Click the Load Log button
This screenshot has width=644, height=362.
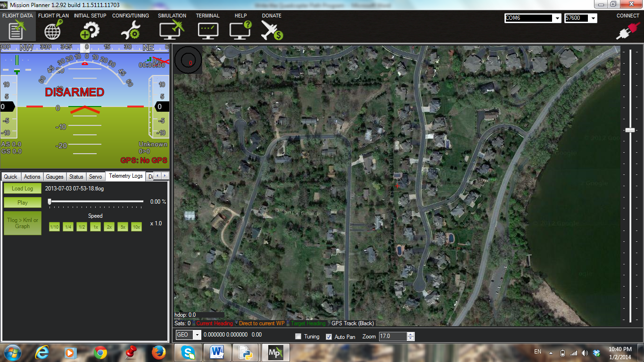coord(22,188)
